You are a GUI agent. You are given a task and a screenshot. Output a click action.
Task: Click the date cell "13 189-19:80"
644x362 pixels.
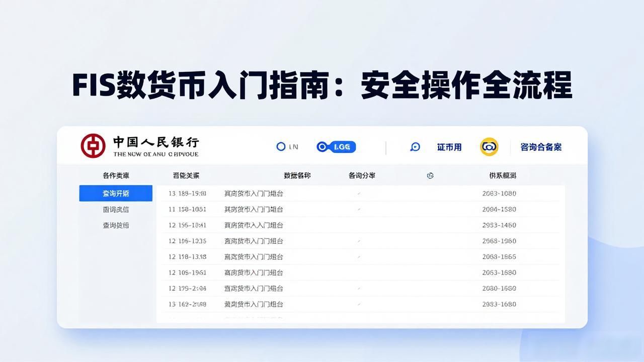click(x=187, y=194)
